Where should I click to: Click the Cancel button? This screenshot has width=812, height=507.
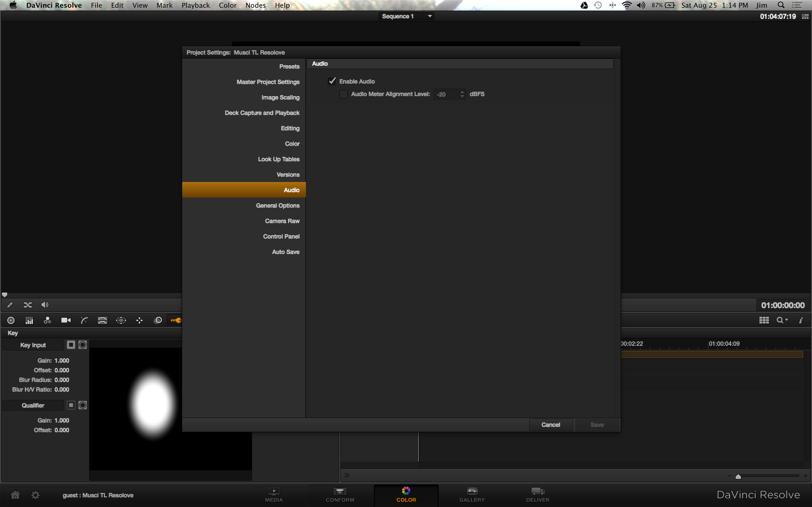pyautogui.click(x=550, y=425)
